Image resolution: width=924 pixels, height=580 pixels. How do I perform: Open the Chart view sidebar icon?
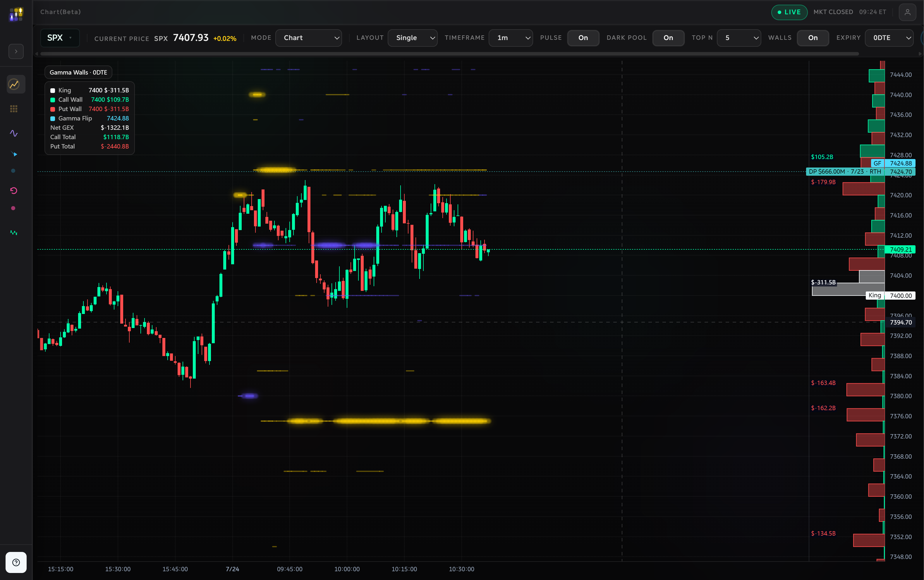[x=16, y=84]
